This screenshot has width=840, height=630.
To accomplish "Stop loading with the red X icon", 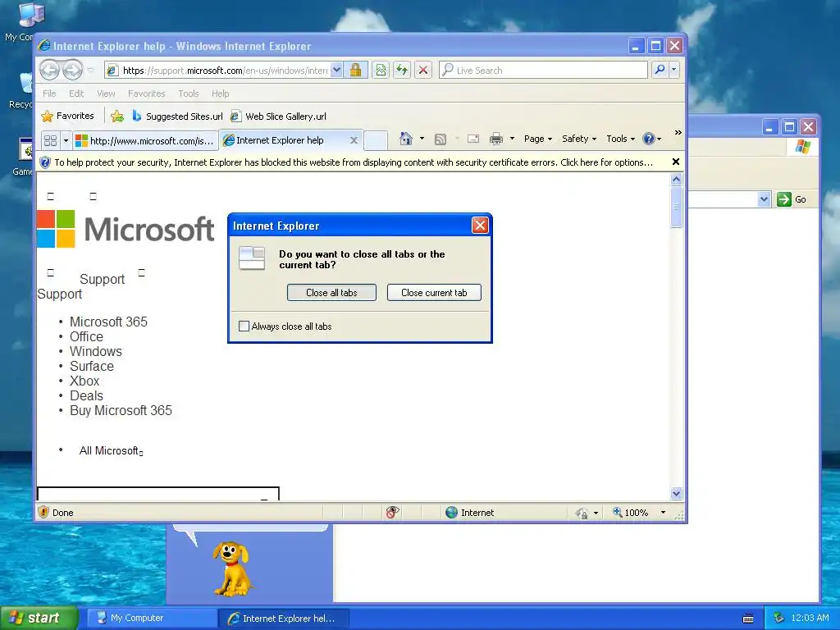I will point(423,71).
